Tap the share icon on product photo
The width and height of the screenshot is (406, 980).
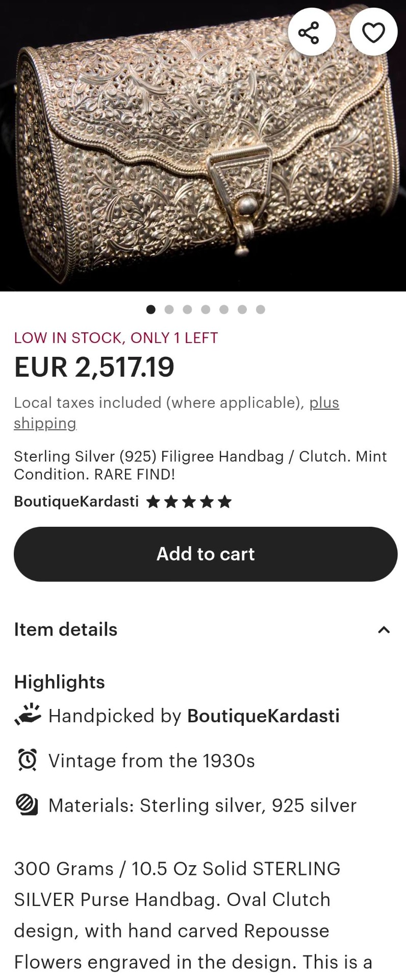point(309,33)
